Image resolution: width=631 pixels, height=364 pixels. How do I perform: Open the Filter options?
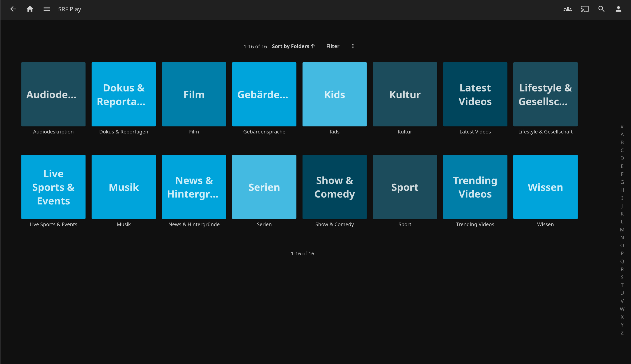(333, 46)
